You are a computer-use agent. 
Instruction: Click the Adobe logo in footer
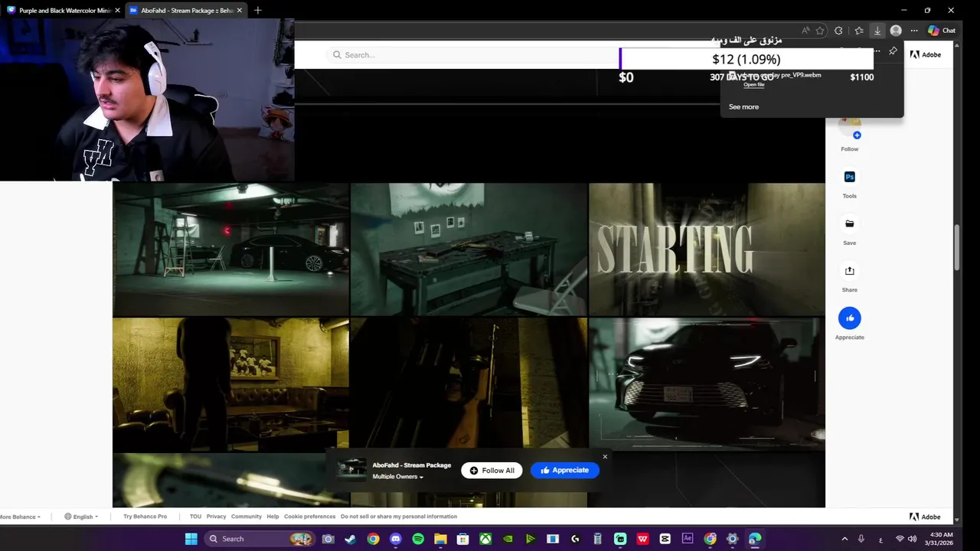pos(926,517)
